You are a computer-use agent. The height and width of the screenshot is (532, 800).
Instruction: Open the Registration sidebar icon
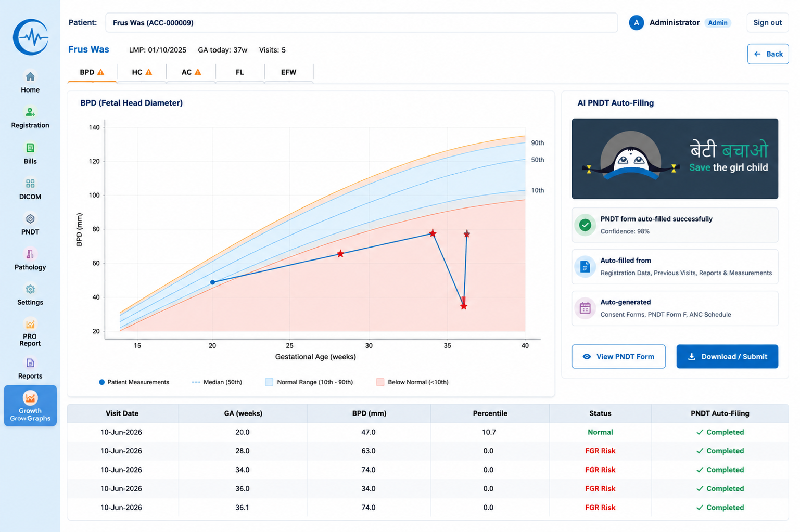coord(30,112)
